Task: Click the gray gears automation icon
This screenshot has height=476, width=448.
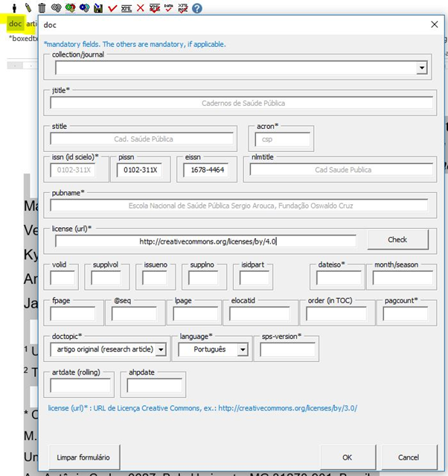Action: (56, 8)
